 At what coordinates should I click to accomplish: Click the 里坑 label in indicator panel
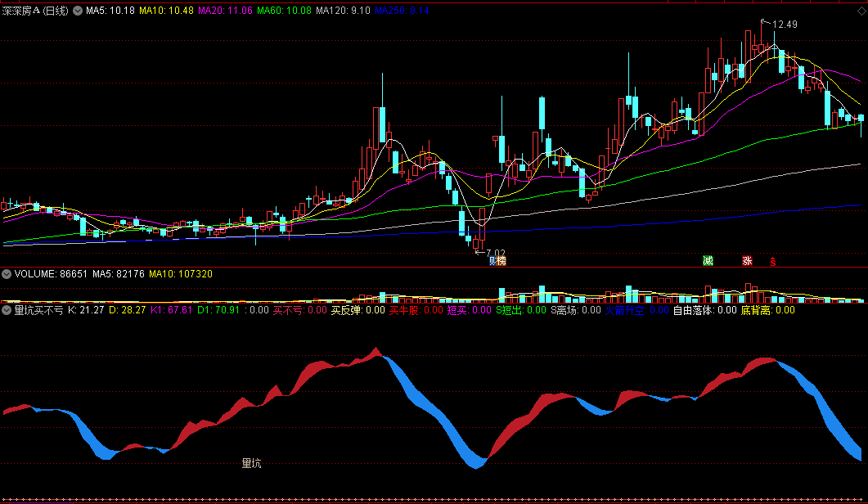click(x=251, y=463)
